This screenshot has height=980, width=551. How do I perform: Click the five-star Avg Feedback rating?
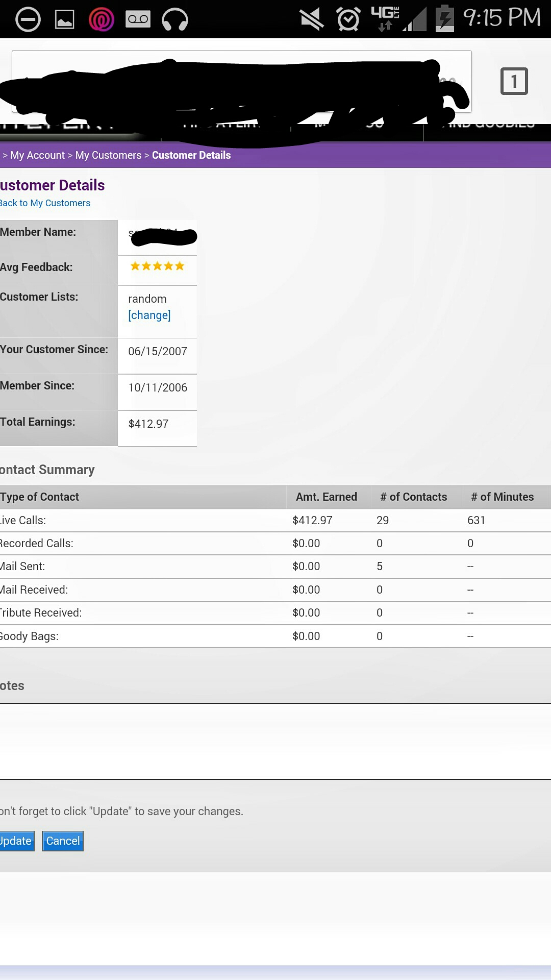157,266
